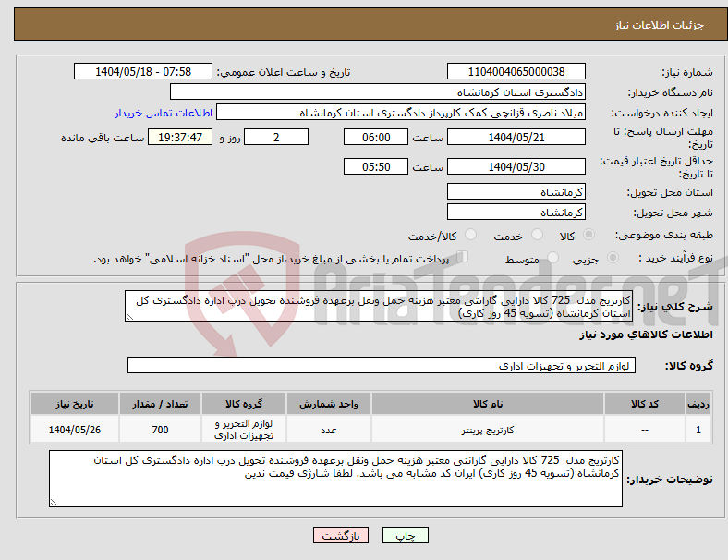
Task: Click the بازگشت back button
Action: pos(341,535)
